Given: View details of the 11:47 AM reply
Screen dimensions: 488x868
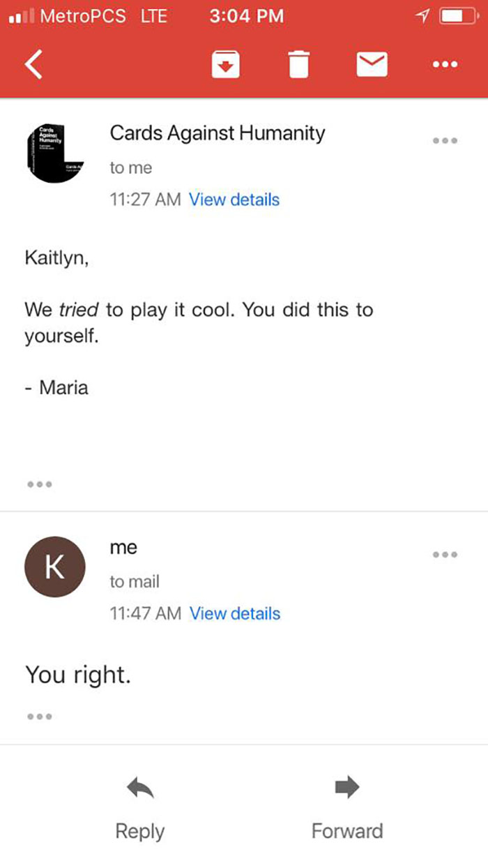Looking at the screenshot, I should pos(234,613).
